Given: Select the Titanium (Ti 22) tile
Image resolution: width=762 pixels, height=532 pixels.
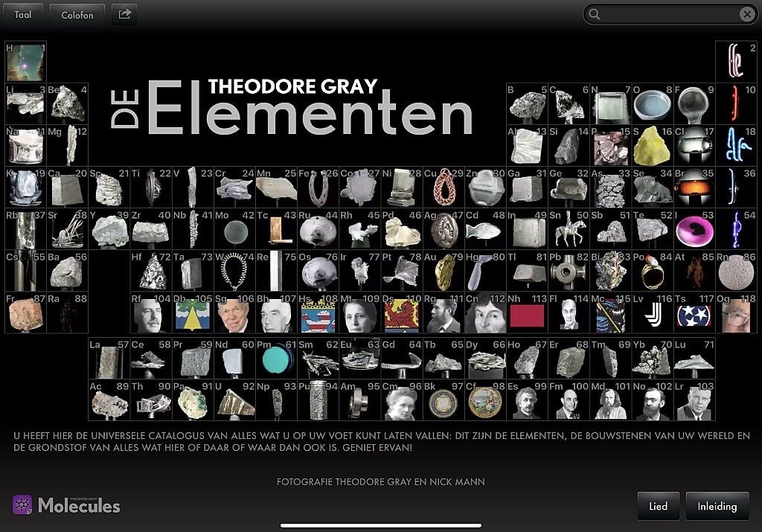Looking at the screenshot, I should [x=151, y=187].
